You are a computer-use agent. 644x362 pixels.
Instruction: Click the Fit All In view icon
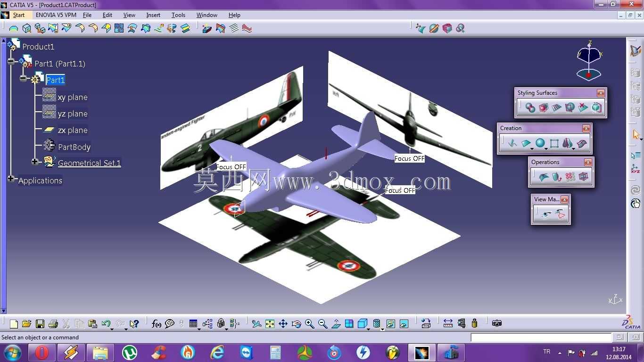pyautogui.click(x=270, y=323)
